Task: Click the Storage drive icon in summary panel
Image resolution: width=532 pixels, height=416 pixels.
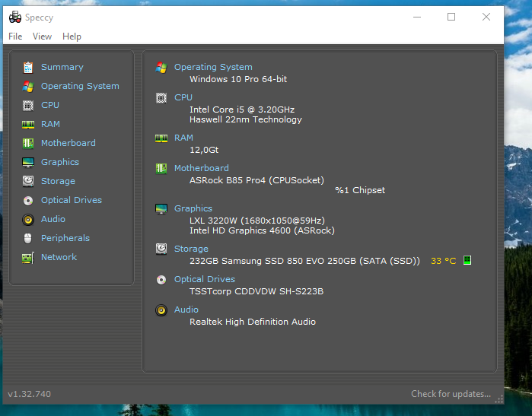Action: tap(161, 249)
